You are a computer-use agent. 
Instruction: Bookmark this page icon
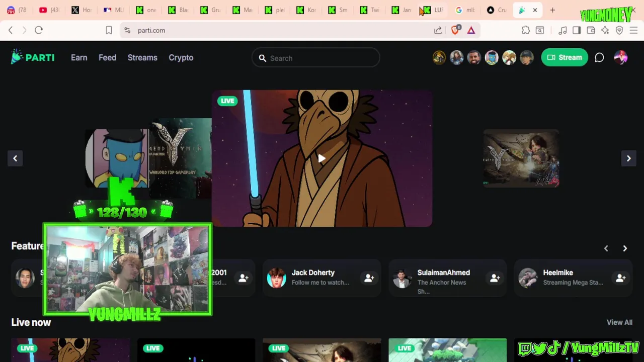pyautogui.click(x=109, y=30)
